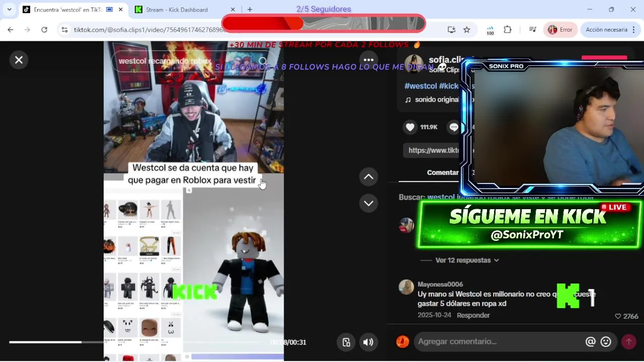Click the like count 111.9K

[x=429, y=127]
